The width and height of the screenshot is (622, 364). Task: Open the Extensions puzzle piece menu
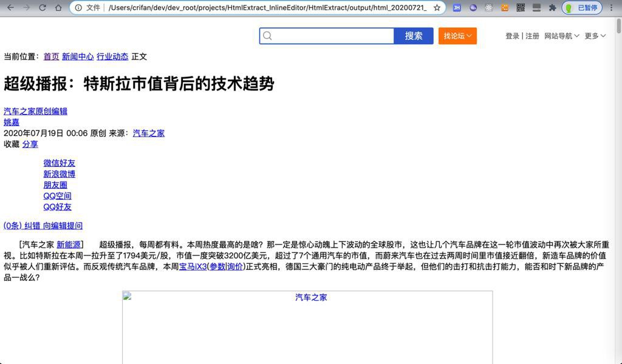click(552, 7)
